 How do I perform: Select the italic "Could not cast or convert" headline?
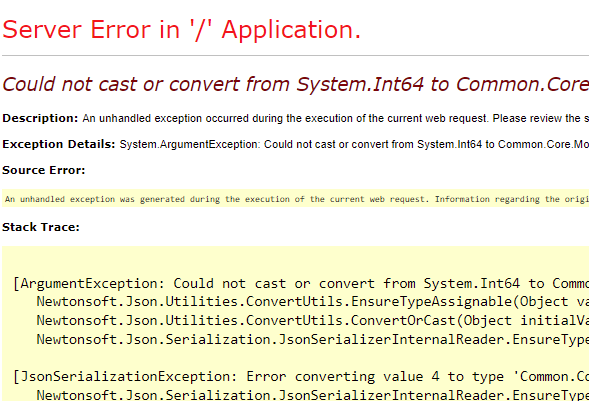coord(296,84)
